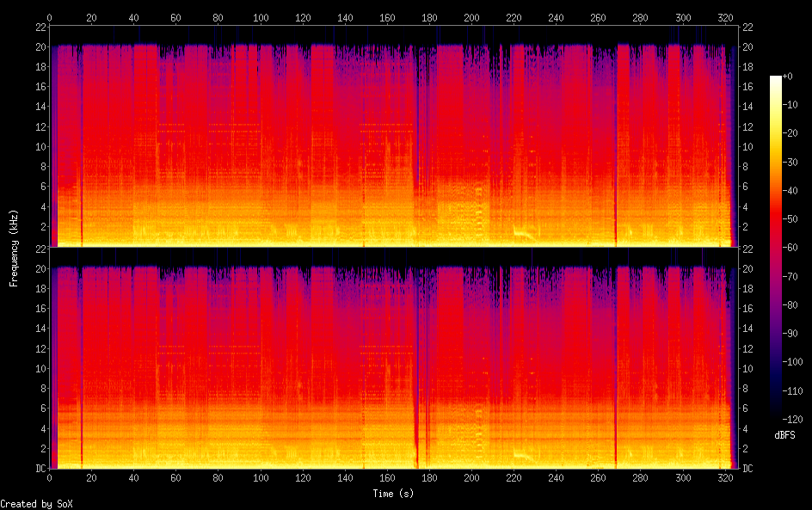The image size is (812, 510).
Task: Select the white top end of the color scale
Action: click(x=776, y=79)
